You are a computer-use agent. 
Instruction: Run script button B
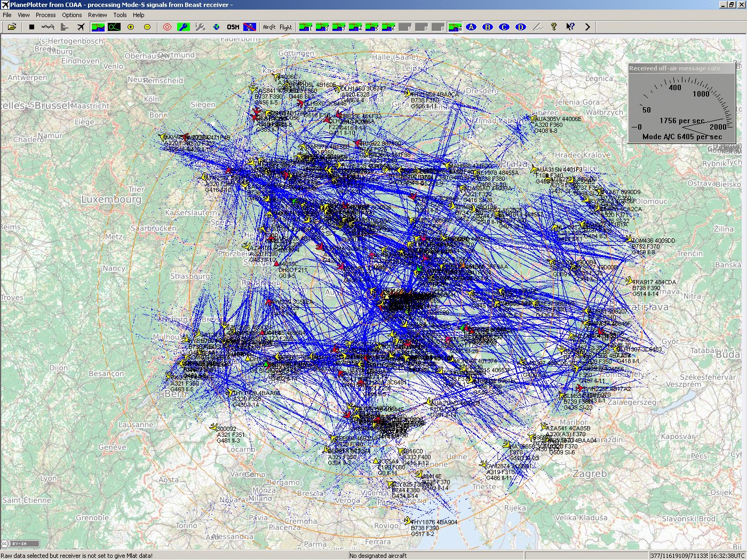point(488,27)
